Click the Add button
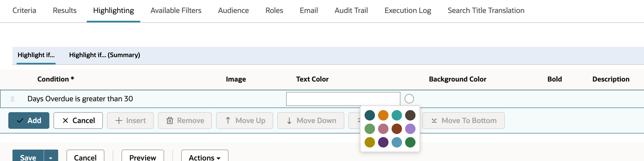Viewport: 644px width, 161px height. coord(29,120)
